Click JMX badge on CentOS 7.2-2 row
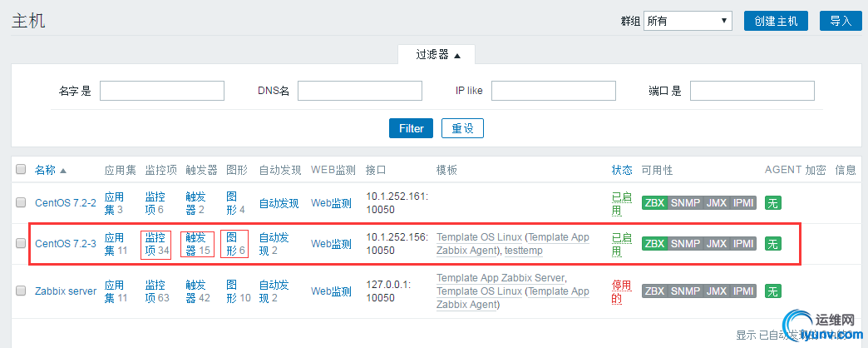The width and height of the screenshot is (868, 348). pyautogui.click(x=716, y=202)
